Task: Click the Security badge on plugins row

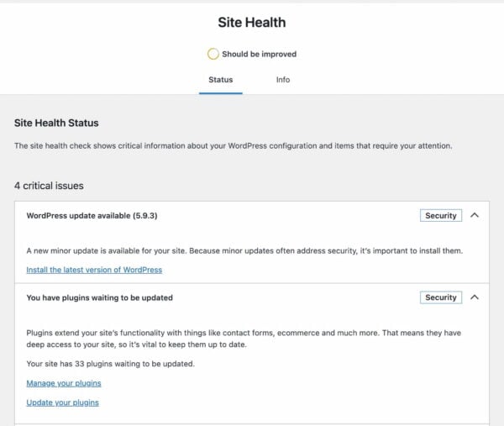Action: coord(440,297)
